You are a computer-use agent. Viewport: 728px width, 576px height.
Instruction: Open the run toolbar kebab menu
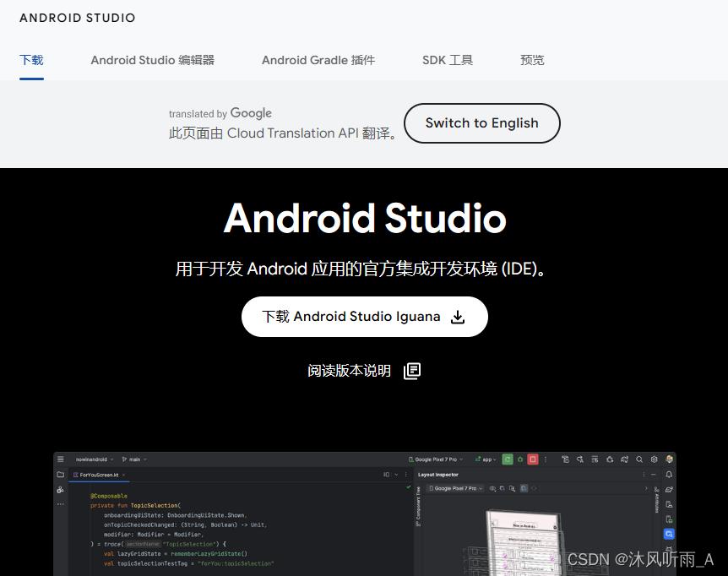point(546,459)
